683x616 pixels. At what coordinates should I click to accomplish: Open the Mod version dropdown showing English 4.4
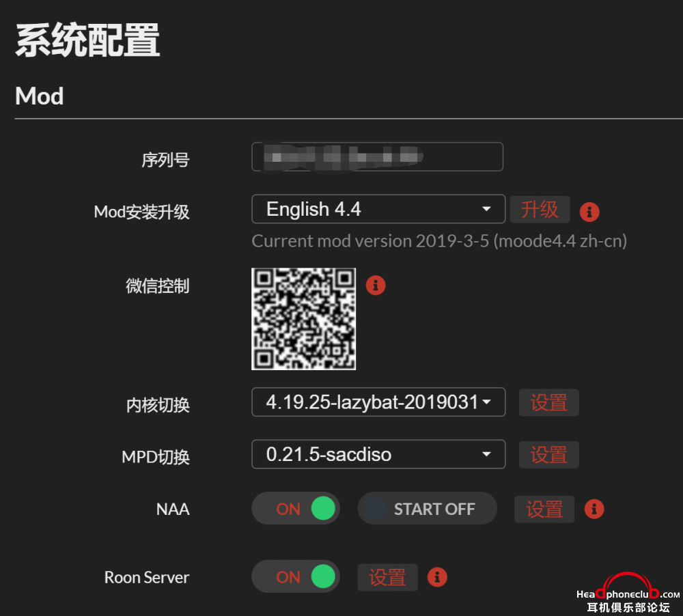[378, 209]
